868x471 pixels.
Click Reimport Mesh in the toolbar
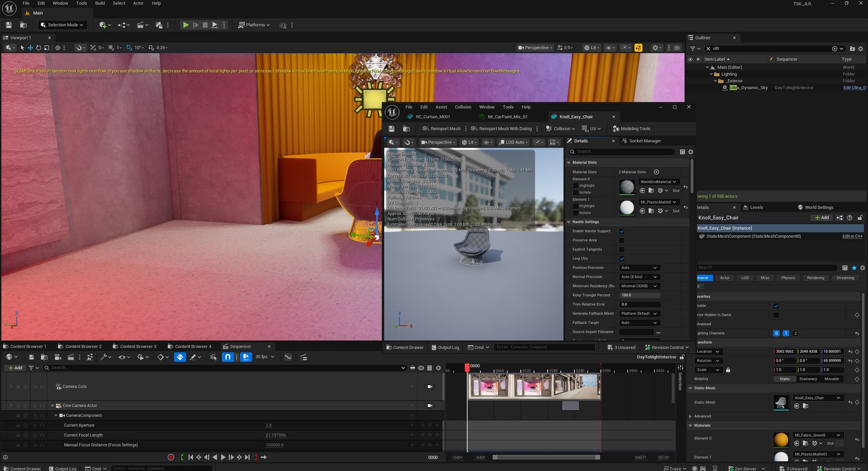tap(441, 129)
